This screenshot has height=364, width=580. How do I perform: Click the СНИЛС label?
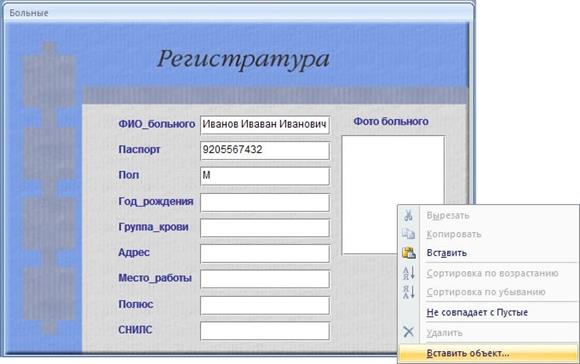135,330
